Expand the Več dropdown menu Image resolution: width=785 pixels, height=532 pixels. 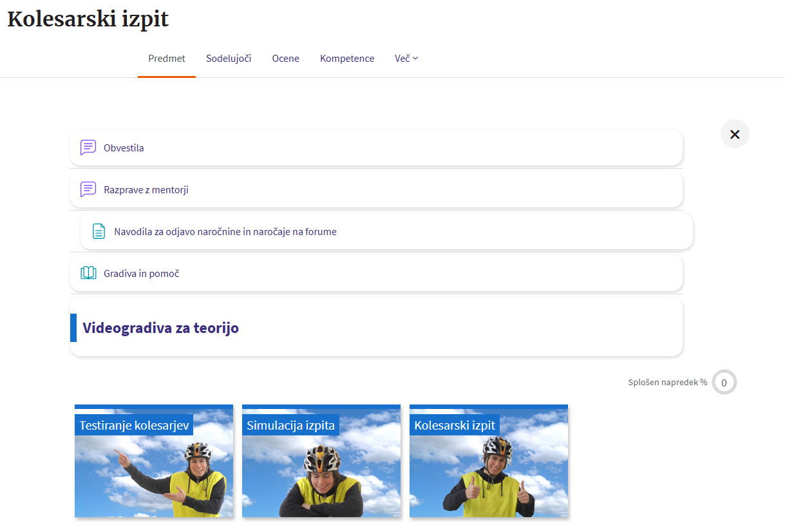point(406,59)
